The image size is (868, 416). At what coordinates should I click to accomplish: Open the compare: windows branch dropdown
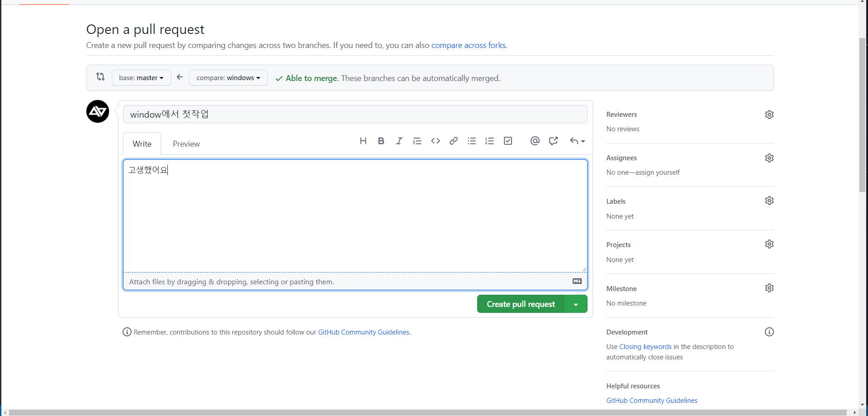(x=228, y=77)
